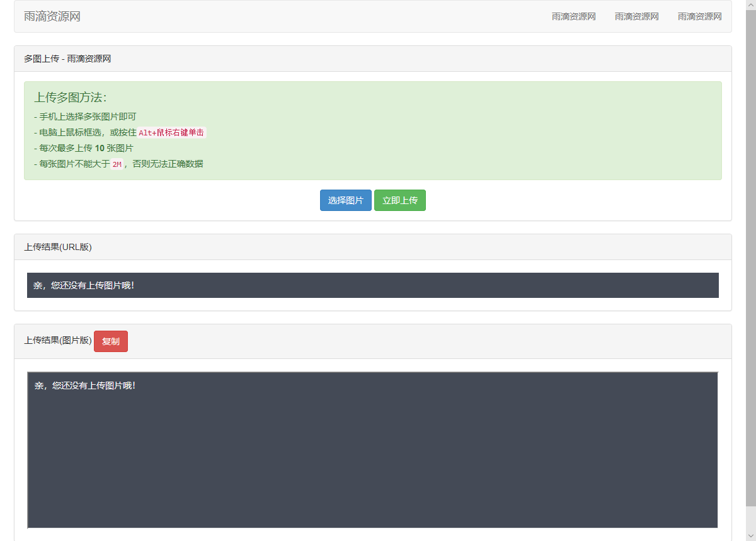Image resolution: width=756 pixels, height=541 pixels.
Task: Click the page scrollbar down arrow
Action: (x=750, y=536)
